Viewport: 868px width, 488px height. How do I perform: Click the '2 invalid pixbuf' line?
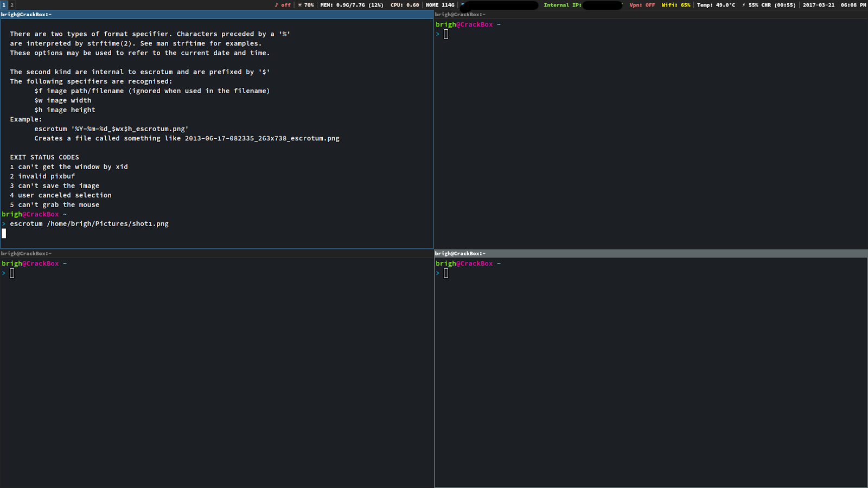click(x=42, y=176)
